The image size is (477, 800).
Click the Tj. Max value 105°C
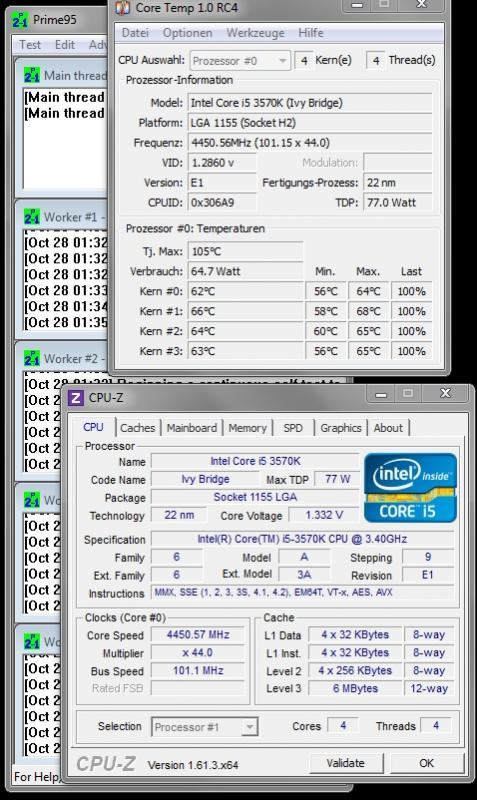(245, 252)
